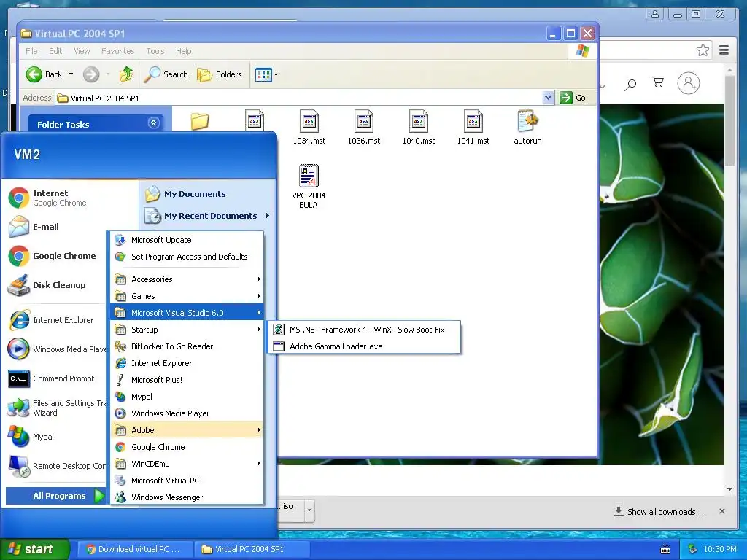Launch BitLocker To Go Reader
Viewport: 747px width, 560px height.
pyautogui.click(x=187, y=346)
